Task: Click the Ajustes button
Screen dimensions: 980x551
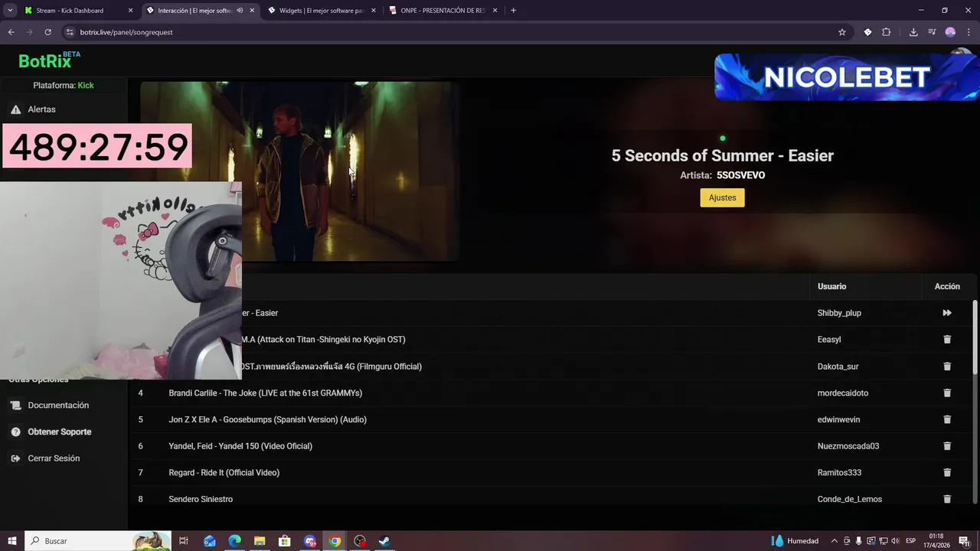Action: tap(722, 197)
